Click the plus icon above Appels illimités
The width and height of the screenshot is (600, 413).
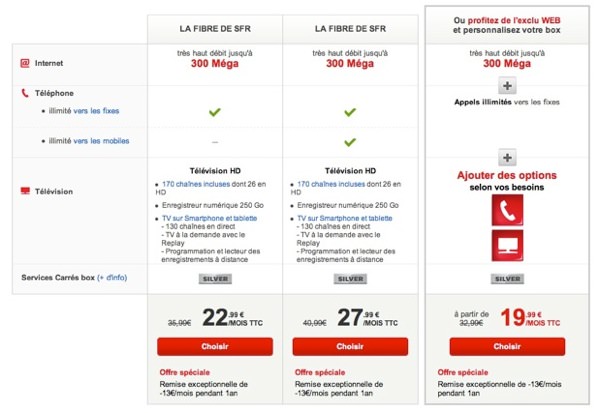tap(507, 86)
